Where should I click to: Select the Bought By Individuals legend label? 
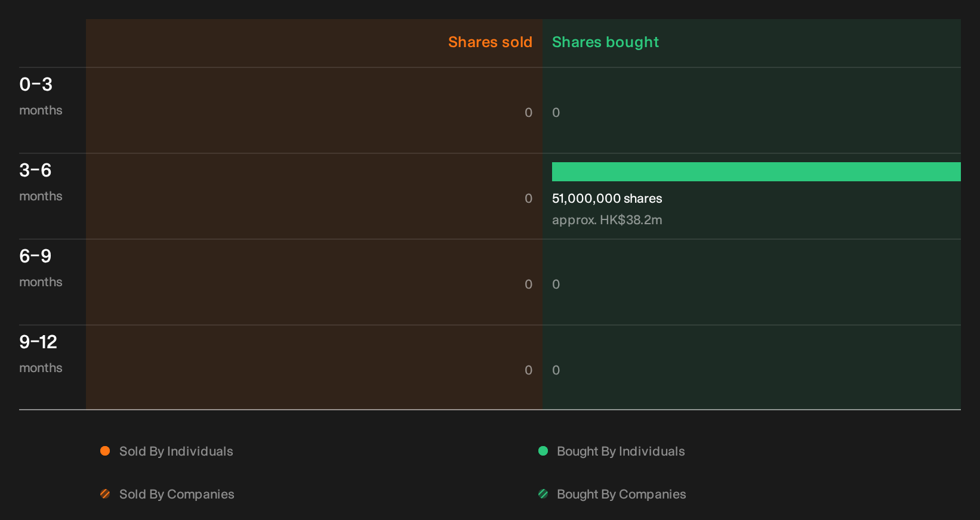coord(621,451)
